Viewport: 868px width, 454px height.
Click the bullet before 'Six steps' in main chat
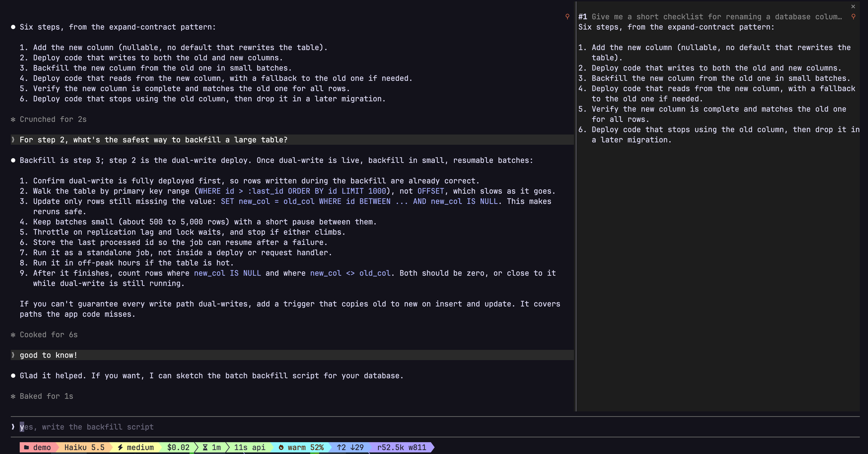point(13,27)
